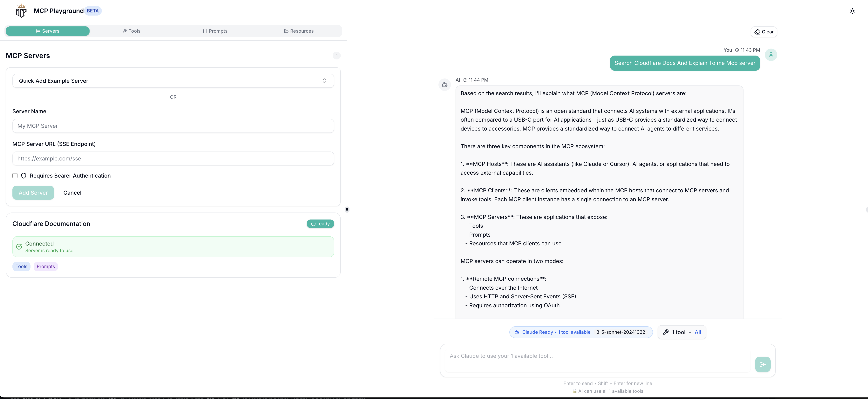868x399 pixels.
Task: Click the lock icon beside 'AI can use all'
Action: [x=574, y=391]
